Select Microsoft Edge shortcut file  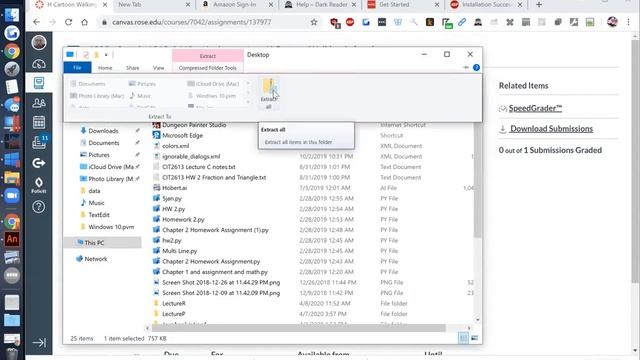tap(182, 136)
